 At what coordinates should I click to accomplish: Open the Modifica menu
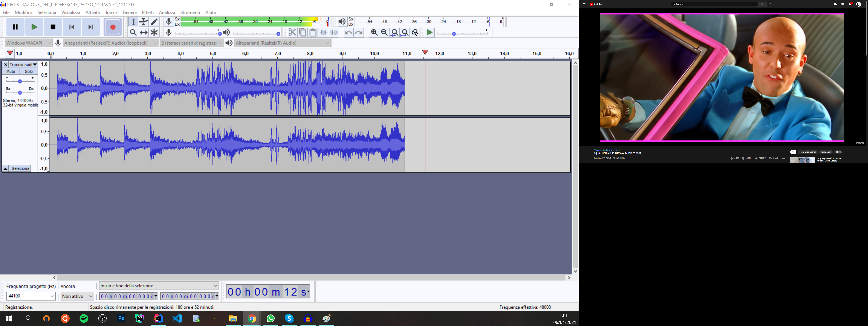coord(24,13)
